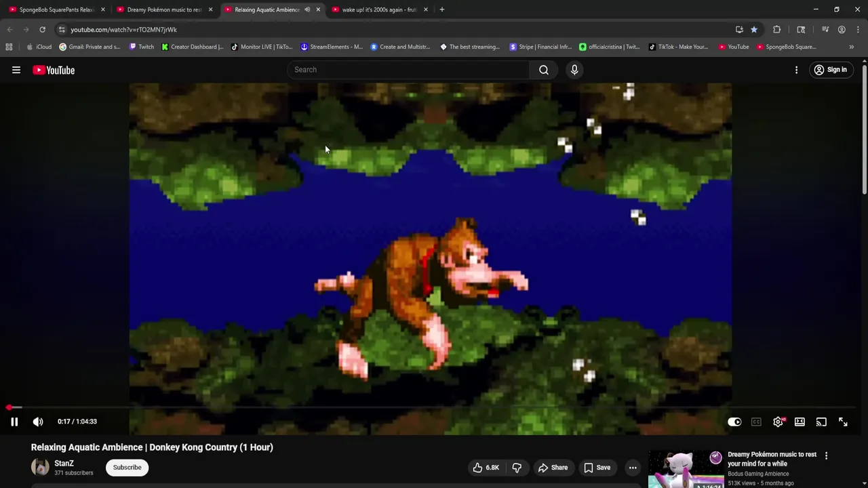Click the search magnifier button
The height and width of the screenshot is (488, 868).
tap(544, 70)
